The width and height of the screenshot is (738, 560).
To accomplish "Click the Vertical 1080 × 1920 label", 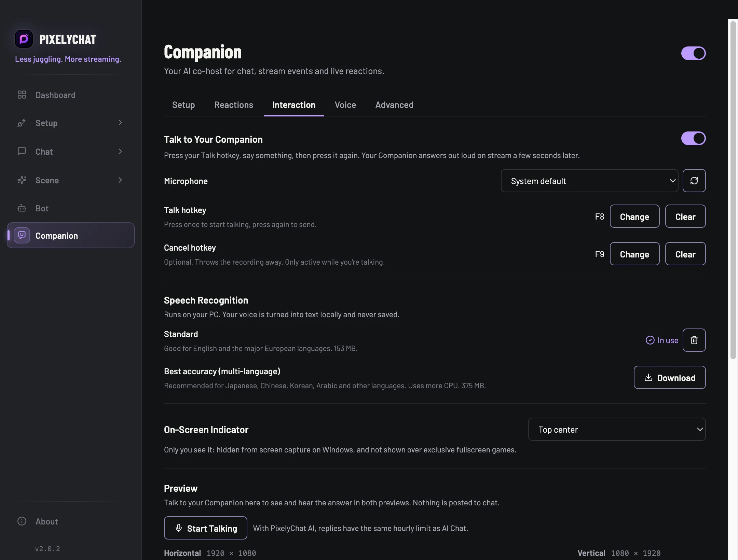I will tap(619, 553).
